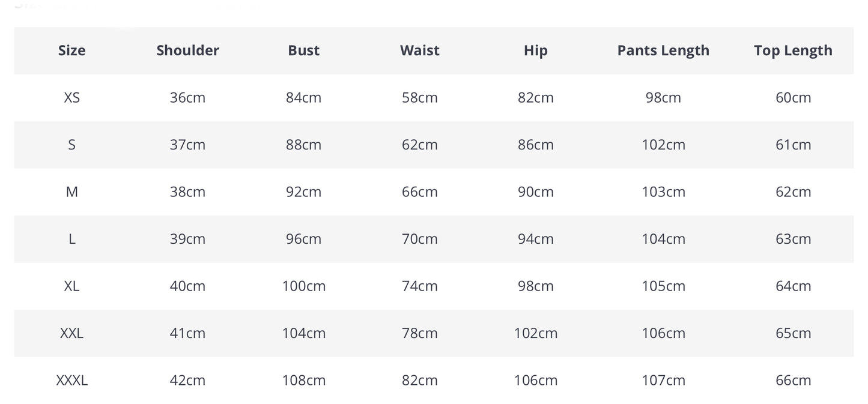Click the Pants Length column header
This screenshot has height=404, width=868.
tap(663, 50)
